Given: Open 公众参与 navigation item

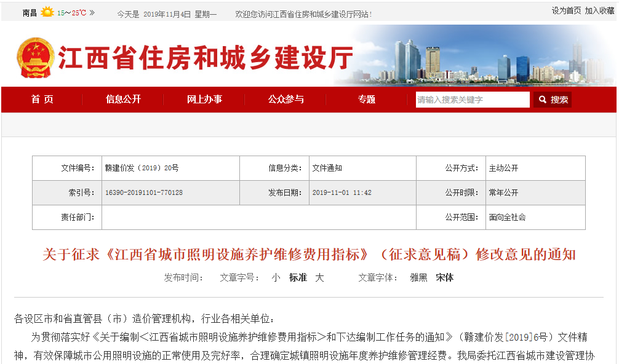Looking at the screenshot, I should 286,100.
